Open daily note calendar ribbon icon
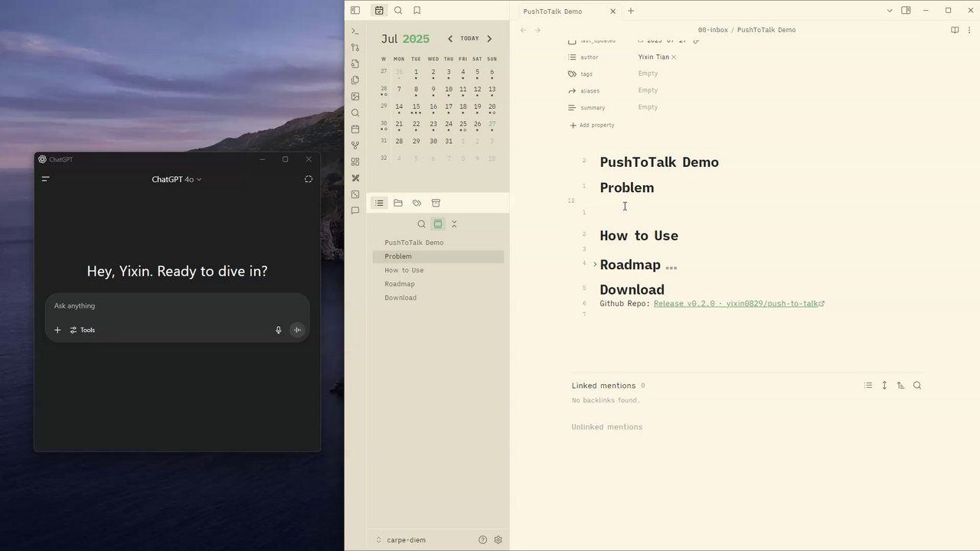Image resolution: width=980 pixels, height=551 pixels. pyautogui.click(x=355, y=129)
